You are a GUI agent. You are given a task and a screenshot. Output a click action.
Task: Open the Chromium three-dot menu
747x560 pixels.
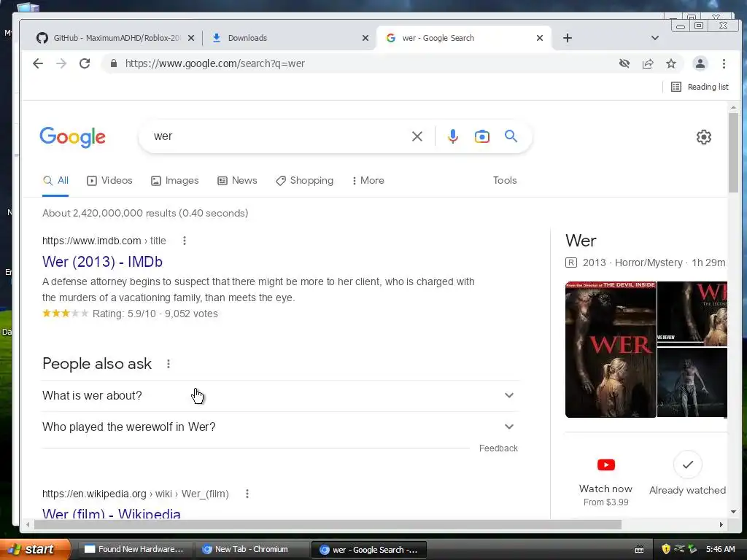point(724,63)
